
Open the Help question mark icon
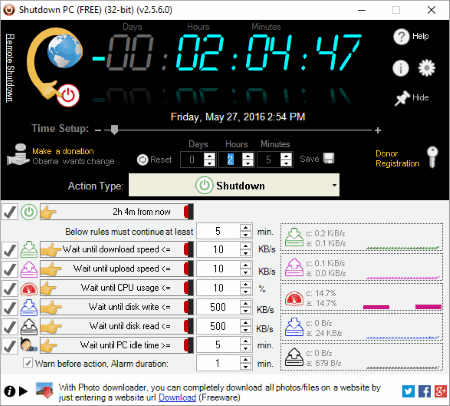[x=401, y=37]
